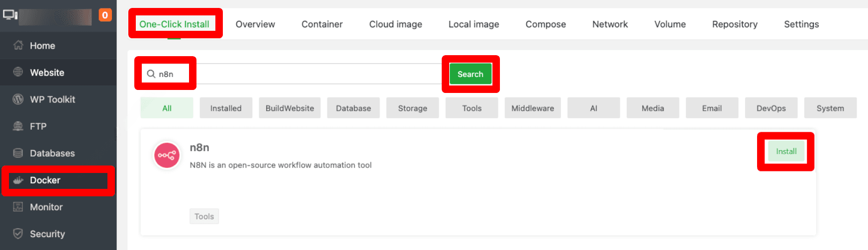Click the server monitor icon at top-left
The width and height of the screenshot is (868, 250).
coord(10,15)
